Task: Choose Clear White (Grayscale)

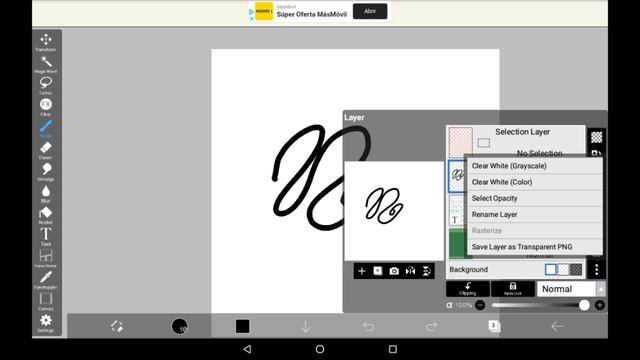Action: pyautogui.click(x=535, y=166)
